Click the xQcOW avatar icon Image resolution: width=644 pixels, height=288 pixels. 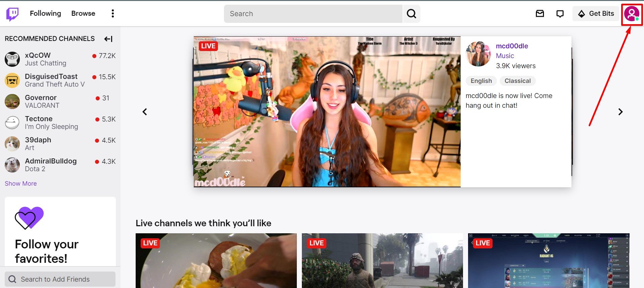point(12,59)
